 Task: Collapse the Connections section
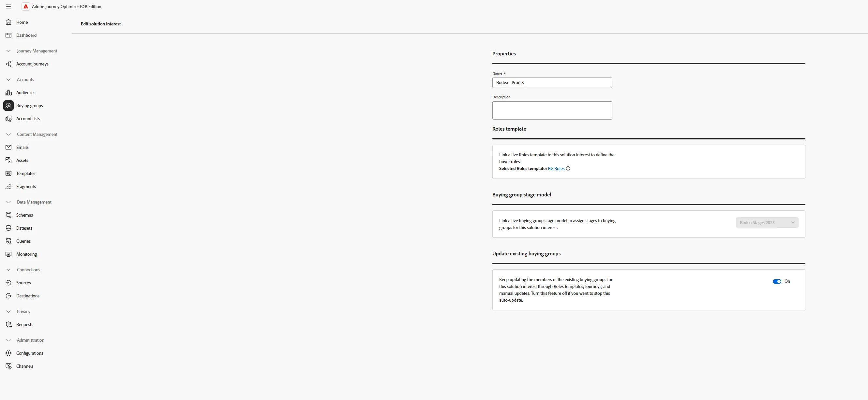click(8, 270)
